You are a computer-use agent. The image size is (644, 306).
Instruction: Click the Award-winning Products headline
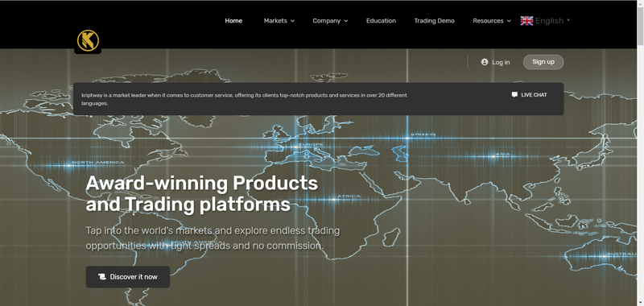click(x=202, y=194)
